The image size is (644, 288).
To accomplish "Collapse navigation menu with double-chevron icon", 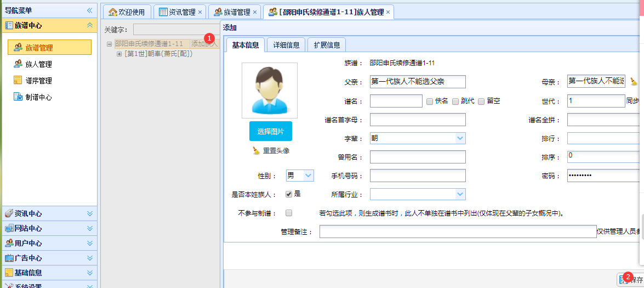I will point(89,10).
